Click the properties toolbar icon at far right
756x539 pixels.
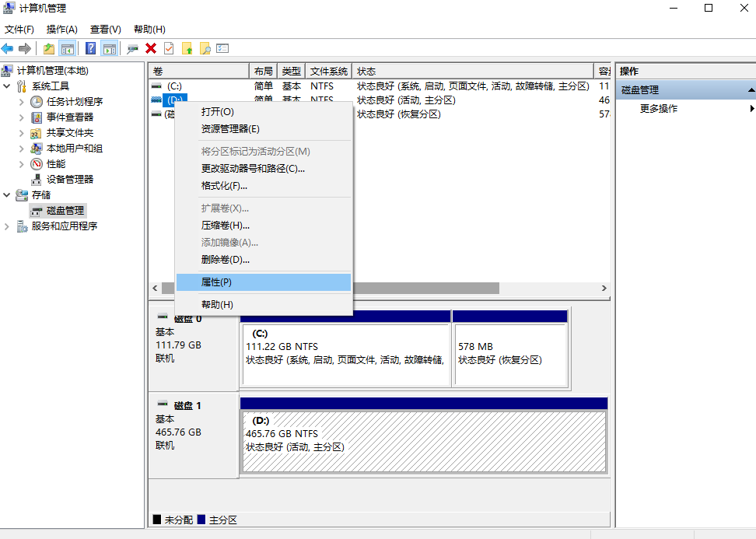pos(222,48)
